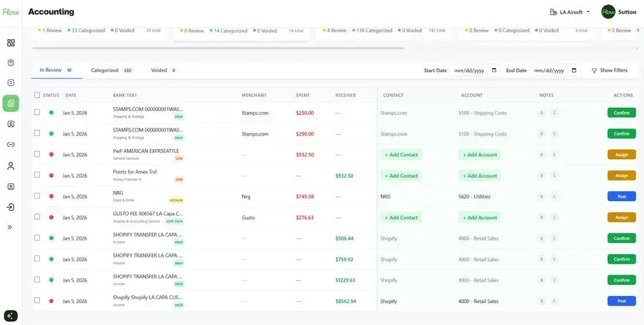
Task: Click status dot on PwP AMERICAN EXPRSEATTLE row
Action: (52, 154)
